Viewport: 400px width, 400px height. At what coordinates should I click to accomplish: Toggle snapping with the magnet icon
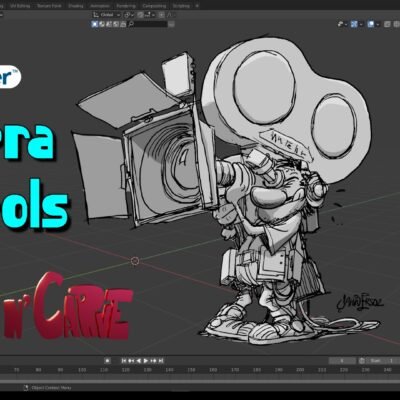pos(140,15)
